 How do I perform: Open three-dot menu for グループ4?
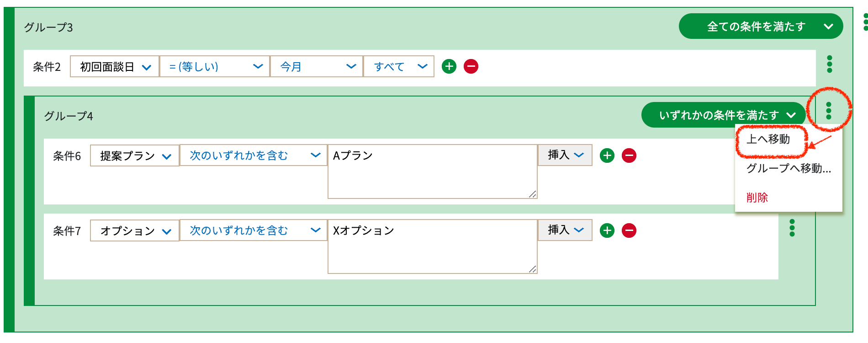pyautogui.click(x=829, y=111)
